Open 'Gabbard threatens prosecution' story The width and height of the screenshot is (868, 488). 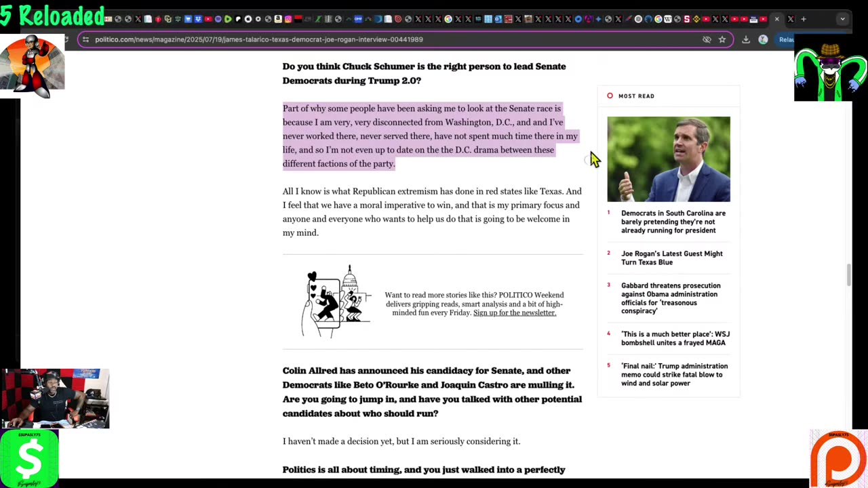tap(671, 298)
